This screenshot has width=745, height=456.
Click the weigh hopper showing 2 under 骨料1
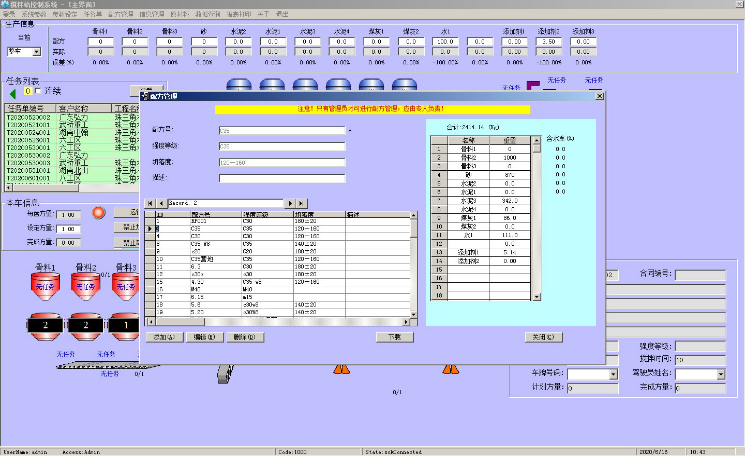pyautogui.click(x=45, y=325)
